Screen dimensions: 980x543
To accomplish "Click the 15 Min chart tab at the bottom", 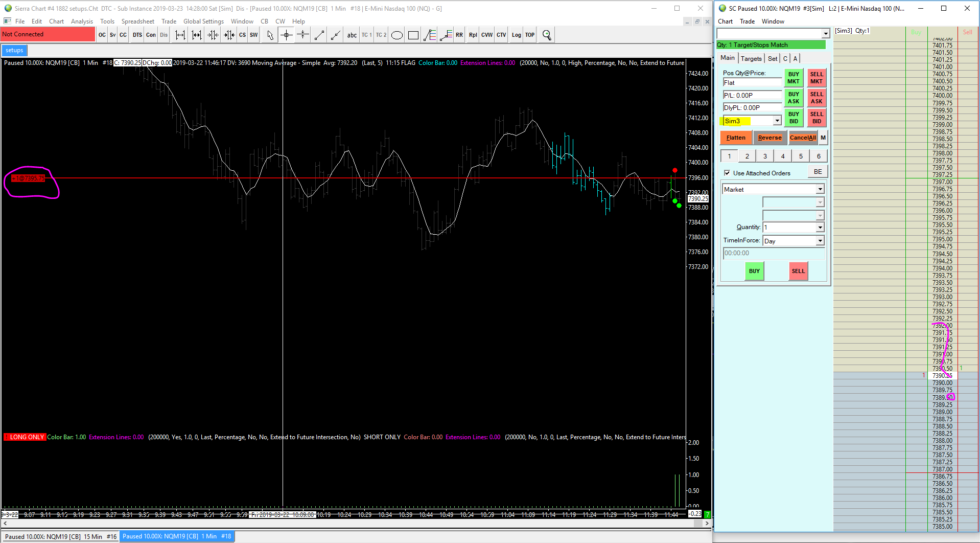I will 61,536.
